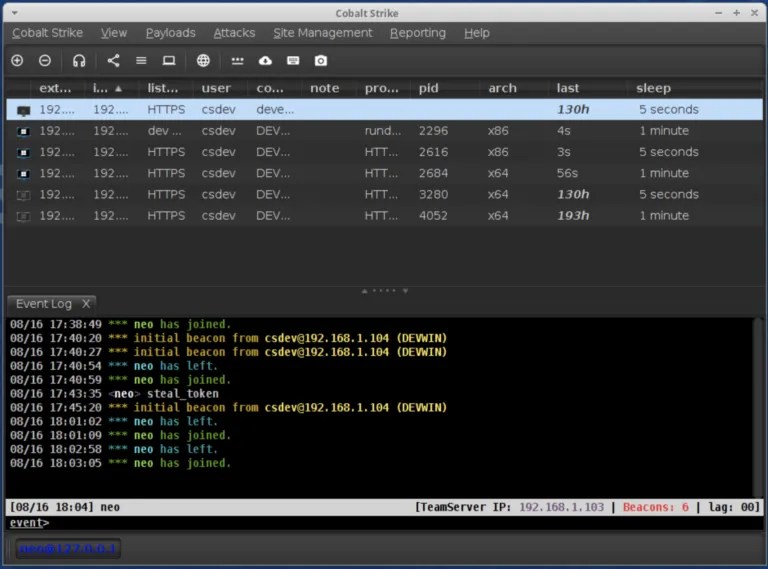Sort by the external column header

coord(55,88)
